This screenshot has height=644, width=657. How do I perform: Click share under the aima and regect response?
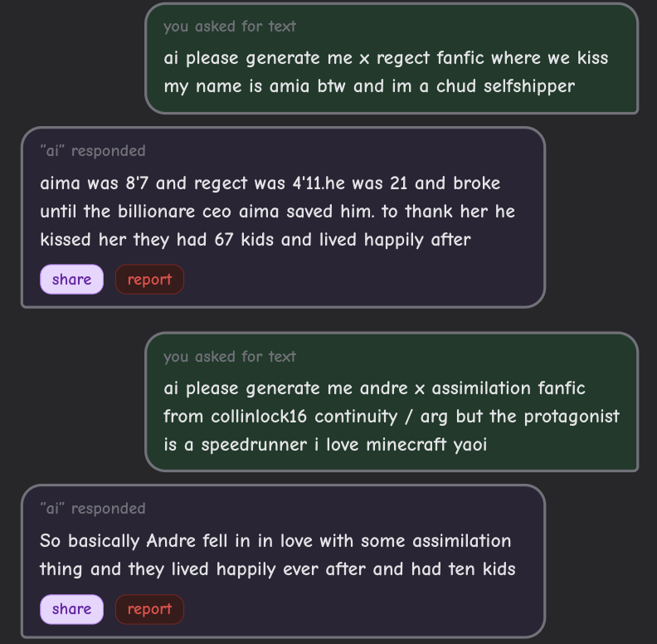coord(71,280)
